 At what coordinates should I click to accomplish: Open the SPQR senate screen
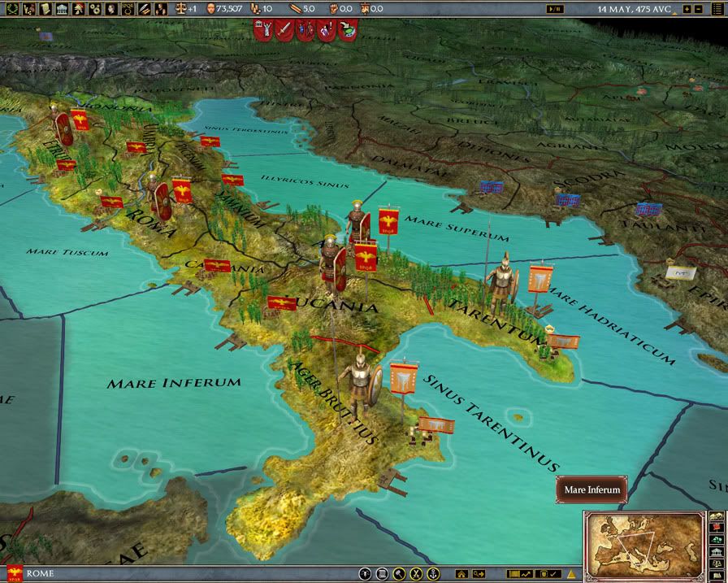128,8
